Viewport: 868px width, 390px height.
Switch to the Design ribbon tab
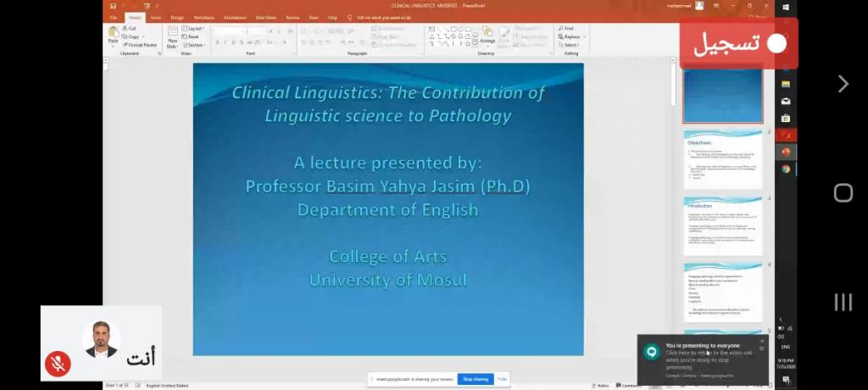click(x=176, y=17)
